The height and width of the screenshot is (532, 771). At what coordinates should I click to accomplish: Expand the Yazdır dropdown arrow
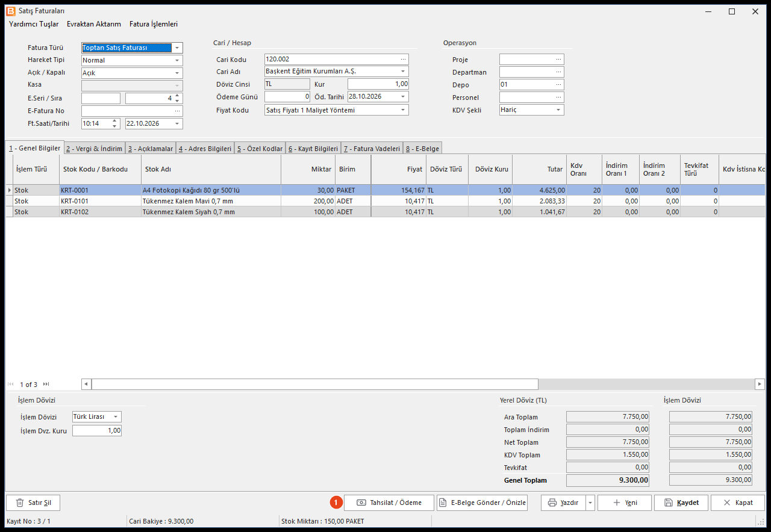point(590,503)
